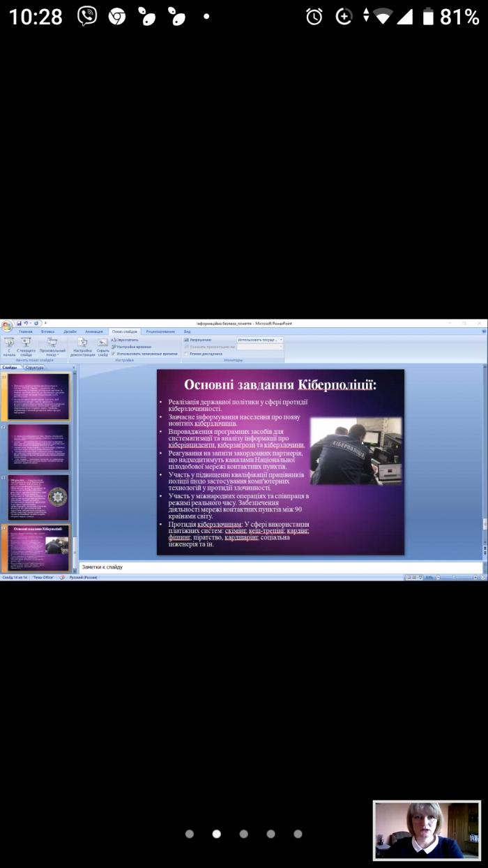The height and width of the screenshot is (868, 488).
Task: Switch to the Структура pane tab
Action: pos(35,366)
